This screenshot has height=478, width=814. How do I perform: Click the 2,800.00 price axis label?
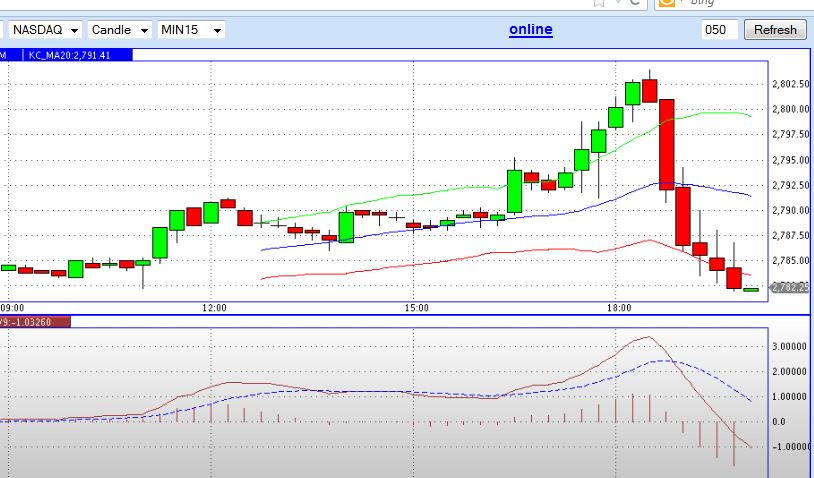click(x=791, y=109)
